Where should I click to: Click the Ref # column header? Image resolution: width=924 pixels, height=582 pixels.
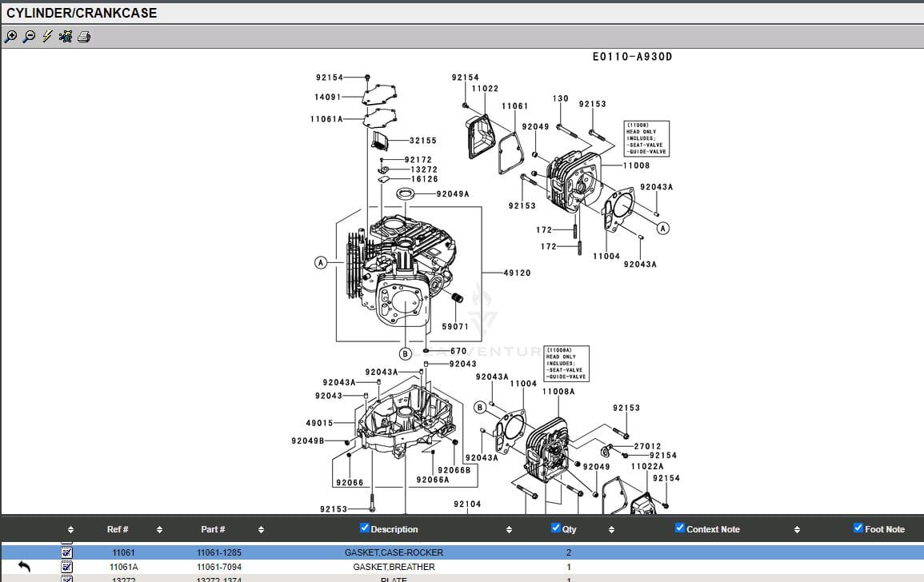[118, 529]
